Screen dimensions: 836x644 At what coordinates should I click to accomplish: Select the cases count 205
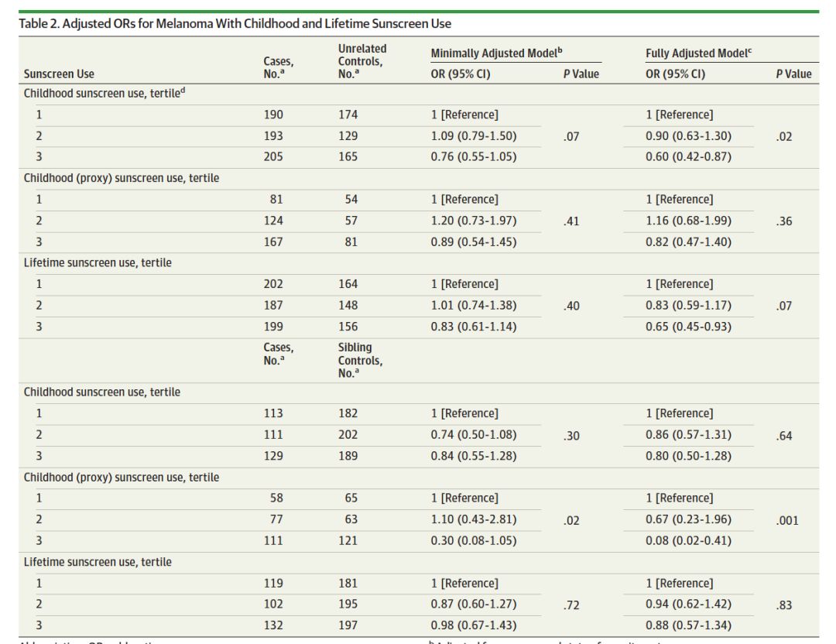coord(273,157)
